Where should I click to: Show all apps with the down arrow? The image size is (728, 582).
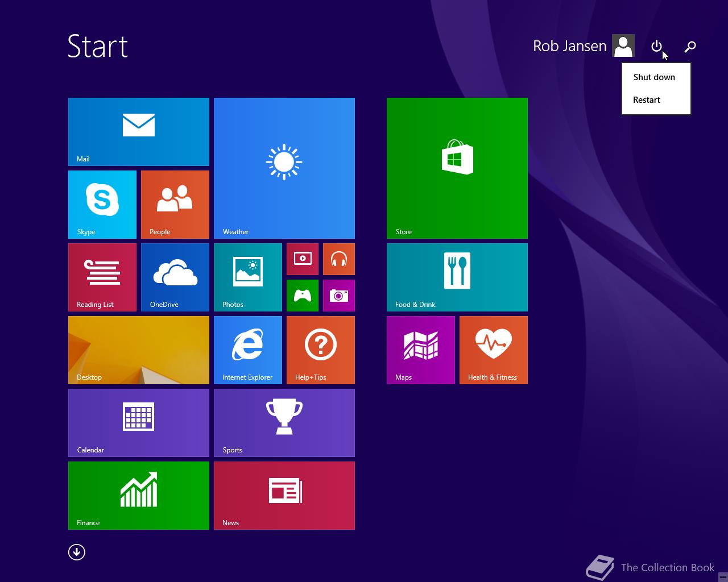(77, 552)
